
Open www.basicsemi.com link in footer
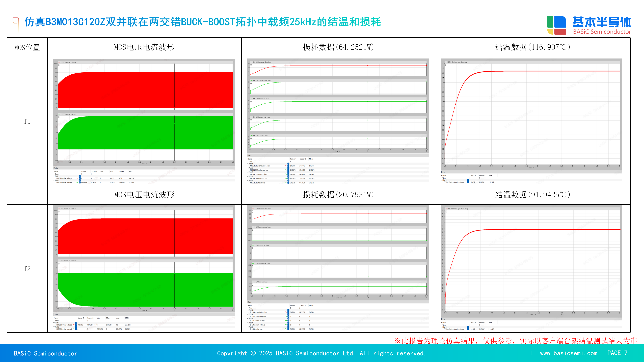(x=569, y=353)
